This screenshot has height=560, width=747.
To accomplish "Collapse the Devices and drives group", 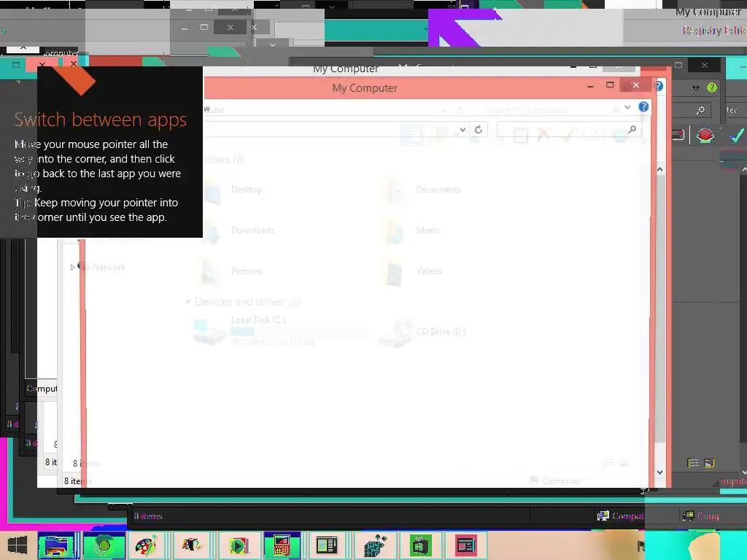I will click(x=187, y=301).
